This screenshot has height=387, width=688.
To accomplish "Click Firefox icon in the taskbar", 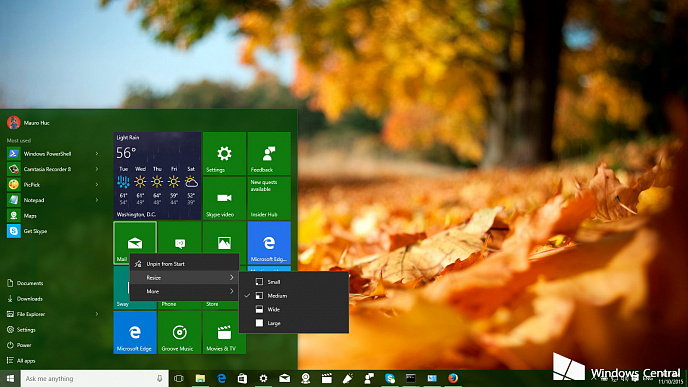I will pyautogui.click(x=453, y=378).
